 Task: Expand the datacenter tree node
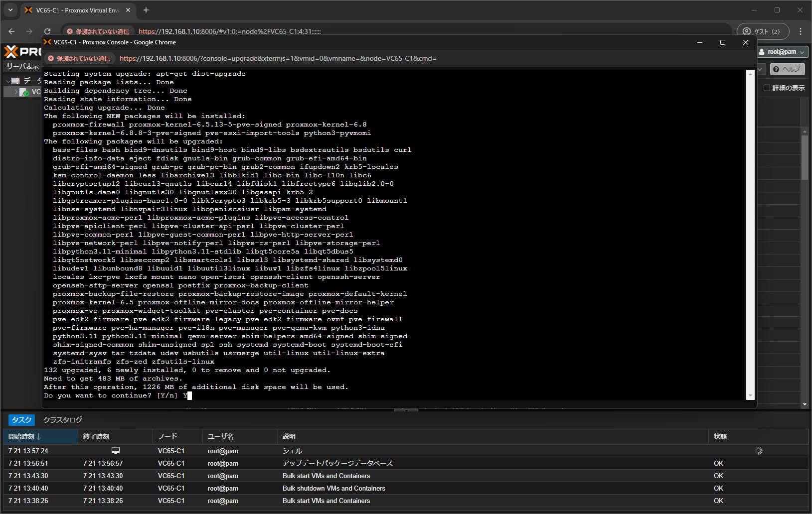7,81
